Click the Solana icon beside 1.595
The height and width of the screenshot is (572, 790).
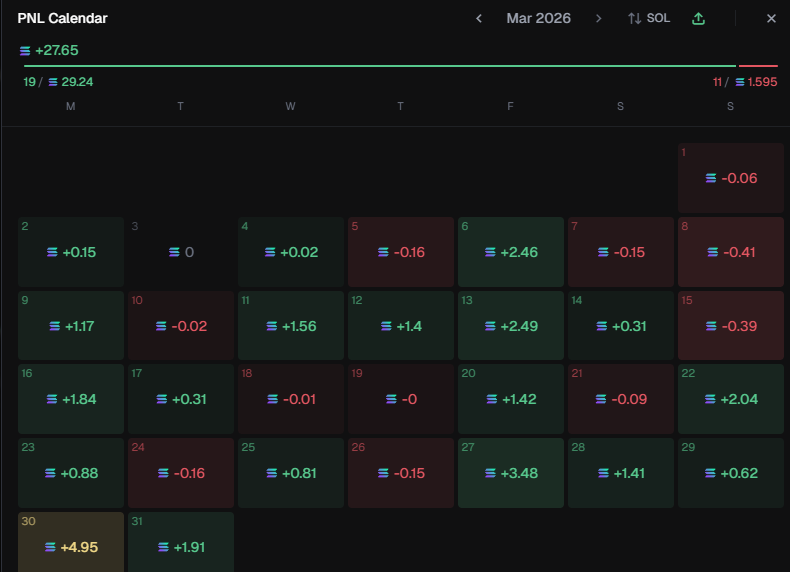(740, 82)
